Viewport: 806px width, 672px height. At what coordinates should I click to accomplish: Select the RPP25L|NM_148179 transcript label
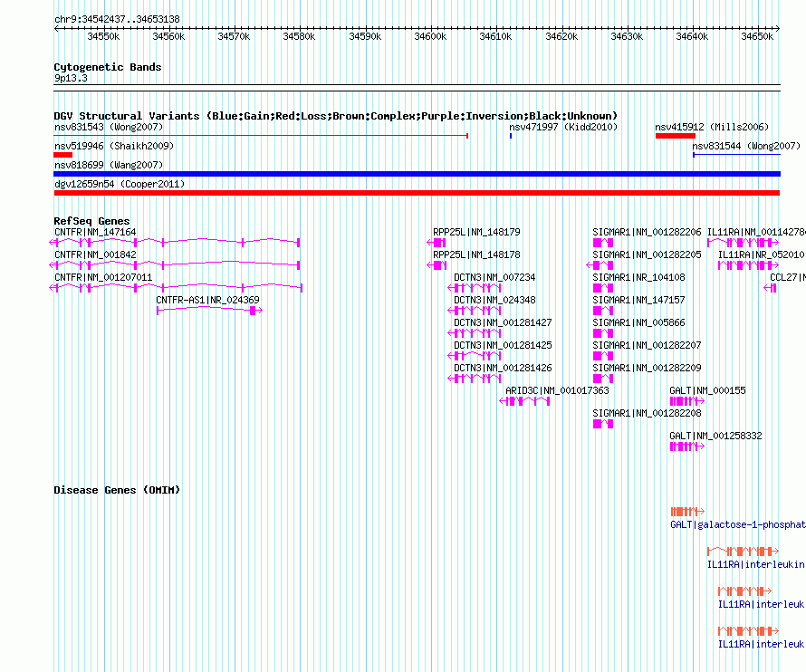tap(476, 233)
